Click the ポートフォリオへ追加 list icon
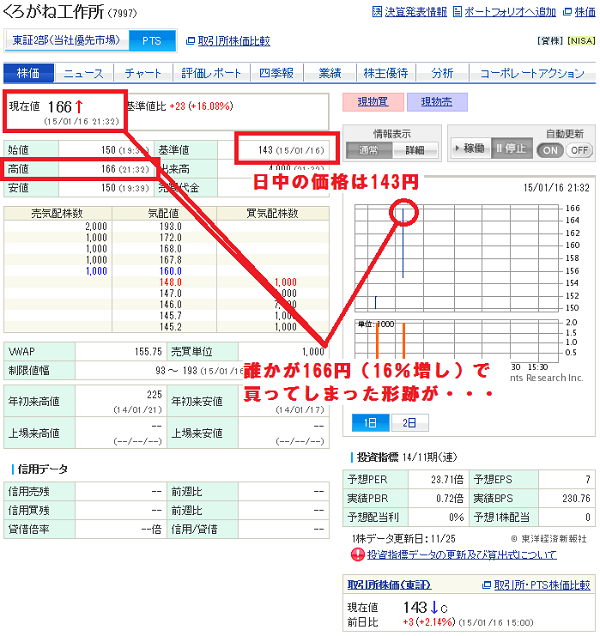This screenshot has height=636, width=600. [x=457, y=12]
